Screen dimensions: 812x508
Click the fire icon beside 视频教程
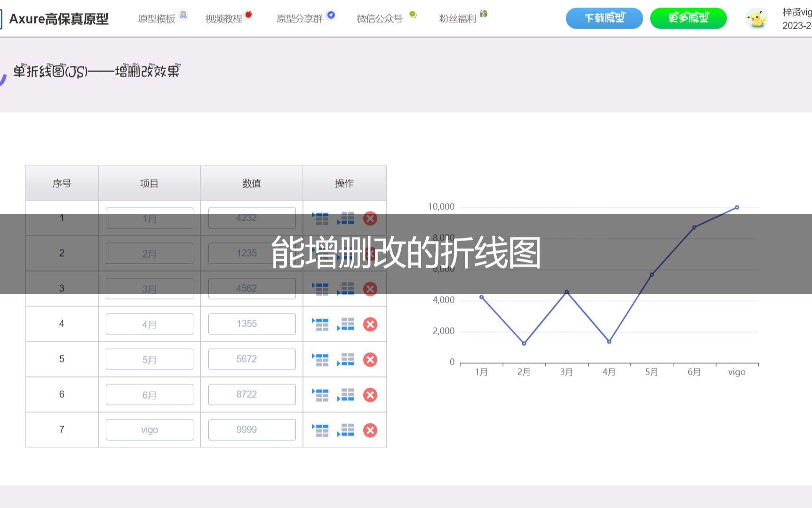(x=249, y=13)
